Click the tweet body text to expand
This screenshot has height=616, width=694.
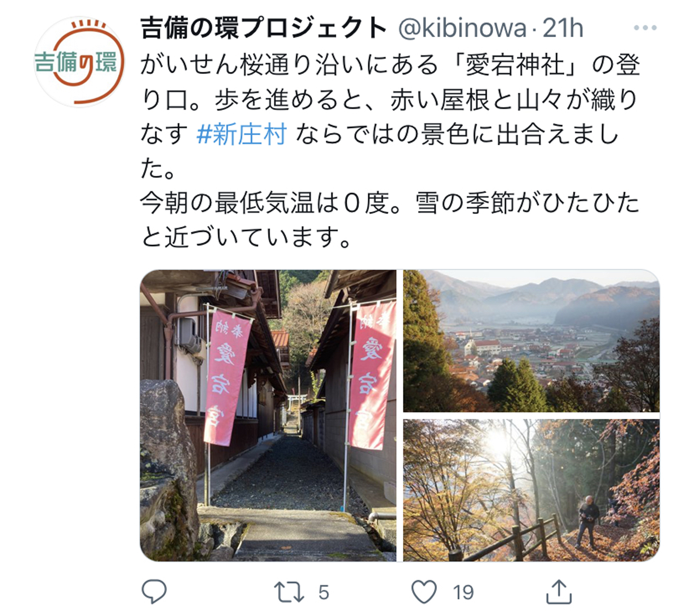pyautogui.click(x=389, y=151)
